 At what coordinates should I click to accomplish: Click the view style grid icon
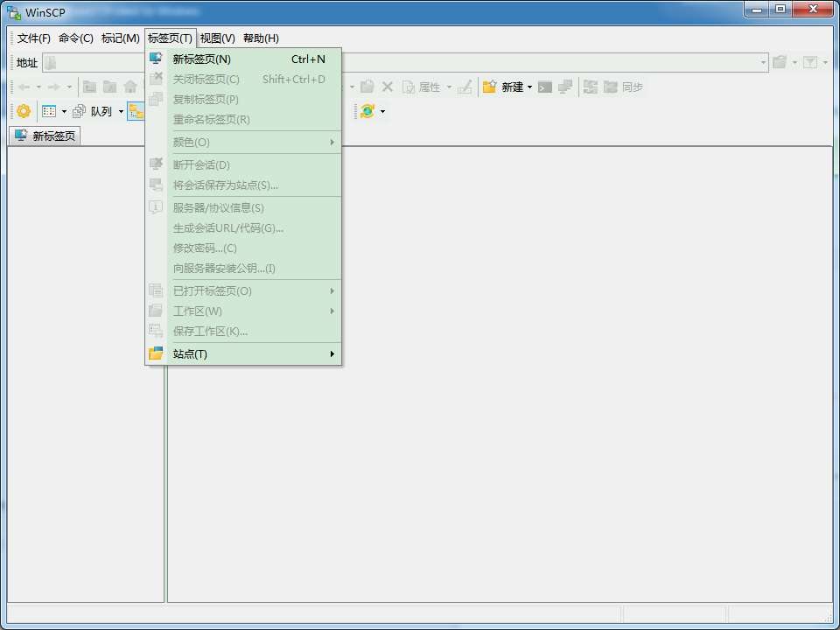click(x=49, y=111)
